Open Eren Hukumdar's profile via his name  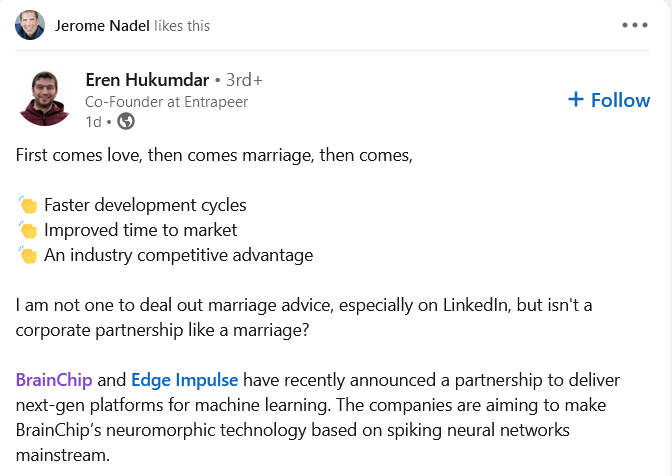[146, 80]
